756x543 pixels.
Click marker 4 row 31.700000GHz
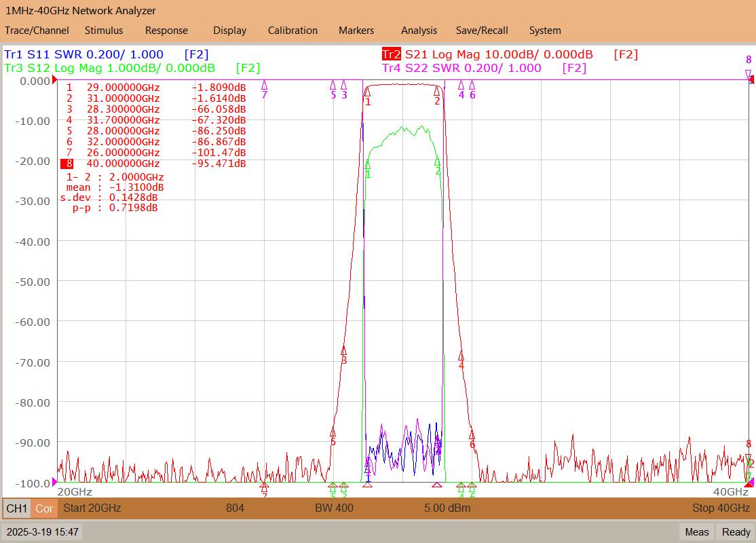[155, 120]
